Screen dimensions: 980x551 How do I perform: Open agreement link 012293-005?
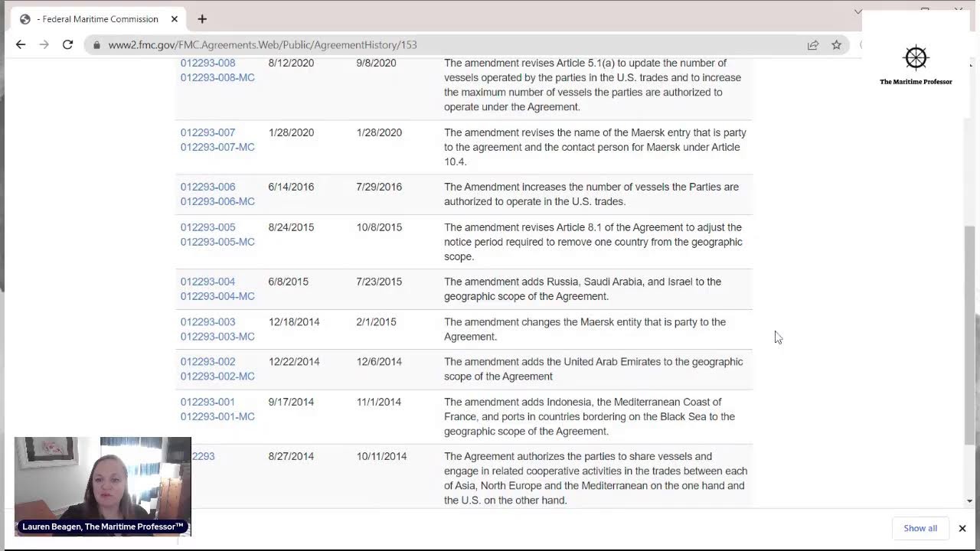pos(207,227)
